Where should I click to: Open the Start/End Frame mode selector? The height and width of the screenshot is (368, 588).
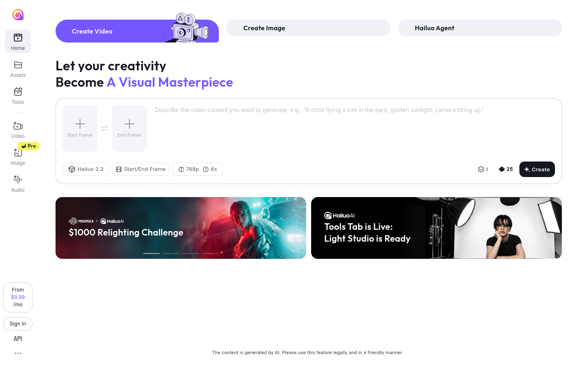tap(140, 169)
